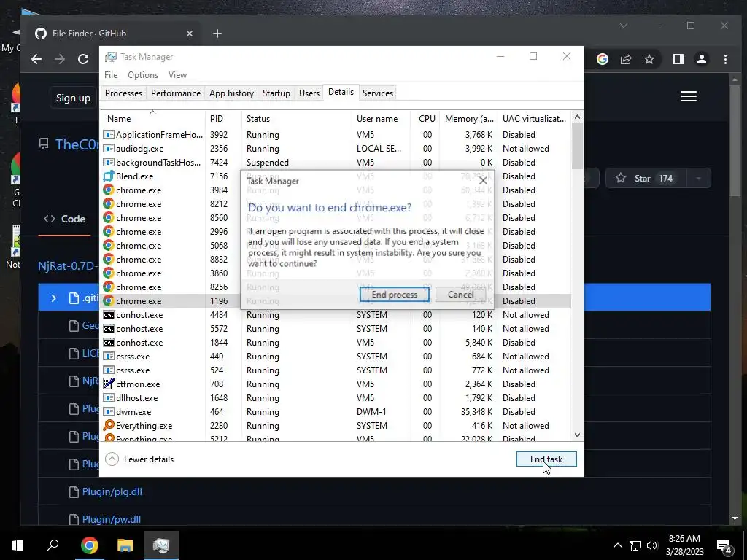The image size is (747, 560).
Task: Open the View menu in Task Manager
Action: [x=177, y=75]
